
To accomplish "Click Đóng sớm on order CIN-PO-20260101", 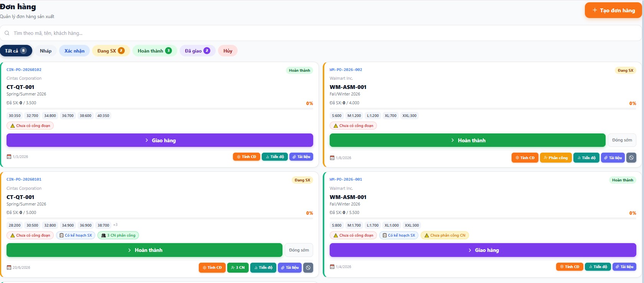I will [299, 250].
